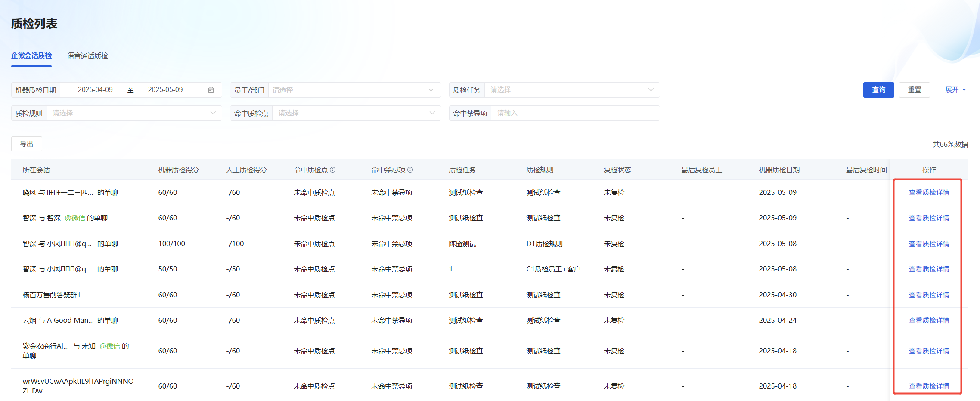View 查看质检详情 for 陈盛测试 row

pyautogui.click(x=929, y=244)
